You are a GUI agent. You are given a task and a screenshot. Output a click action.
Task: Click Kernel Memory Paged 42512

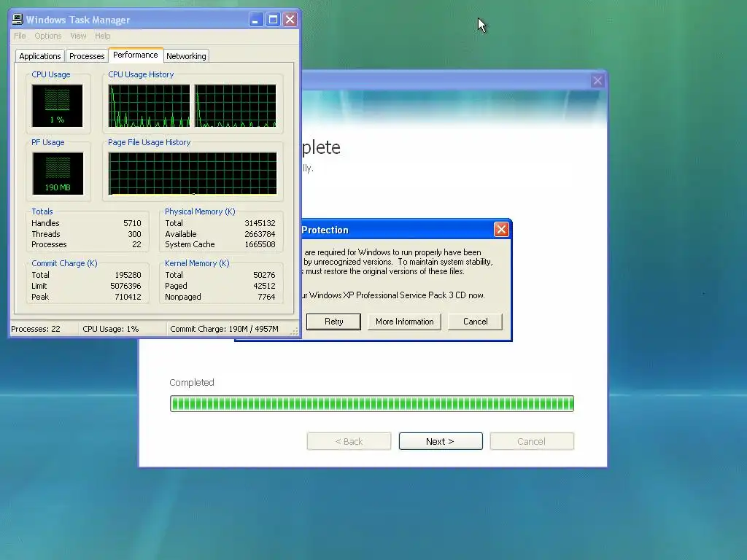264,286
